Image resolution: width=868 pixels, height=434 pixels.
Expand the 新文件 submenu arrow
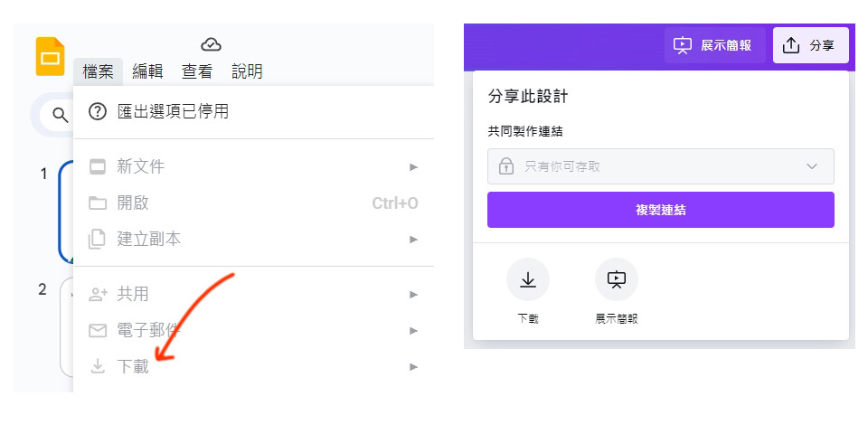coord(413,167)
